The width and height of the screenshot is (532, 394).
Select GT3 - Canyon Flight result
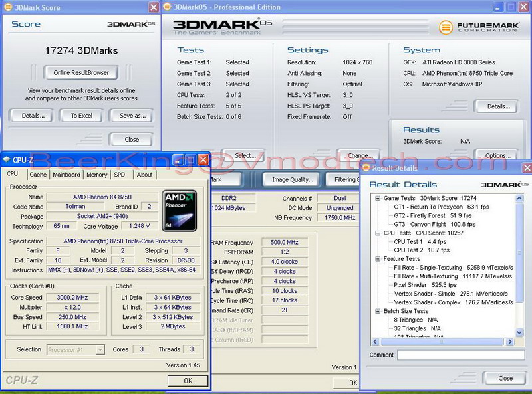click(x=435, y=225)
